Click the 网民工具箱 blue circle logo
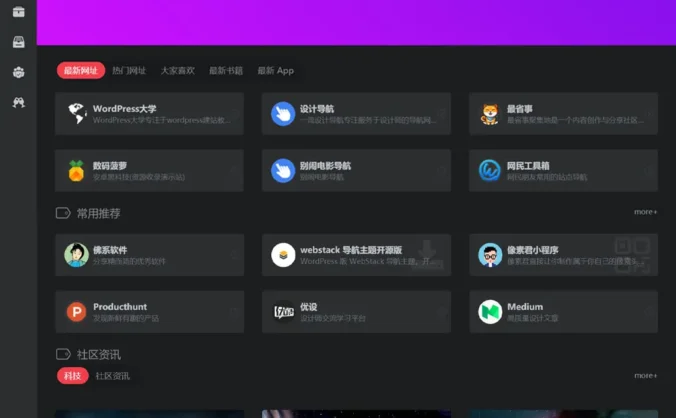This screenshot has width=676, height=418. pos(490,171)
